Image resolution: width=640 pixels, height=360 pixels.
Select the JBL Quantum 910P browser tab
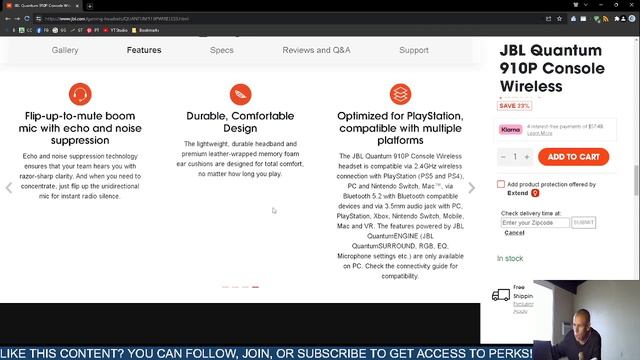tap(41, 6)
